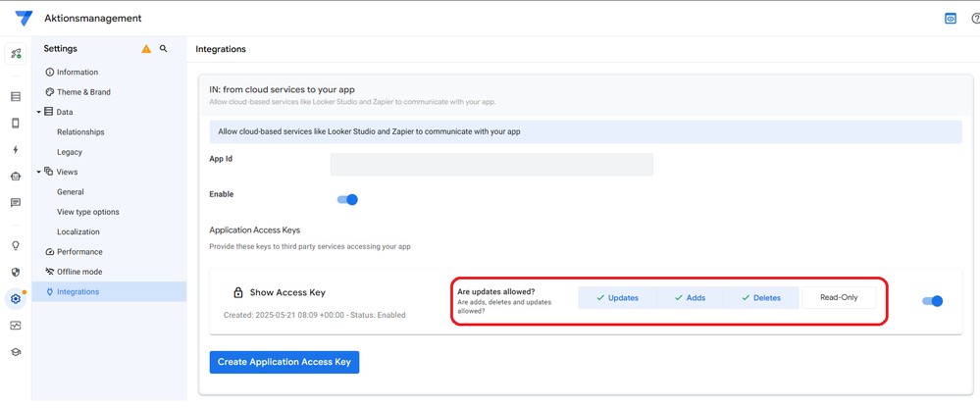Toggle the Deletes permission option
The height and width of the screenshot is (408, 980).
(761, 298)
